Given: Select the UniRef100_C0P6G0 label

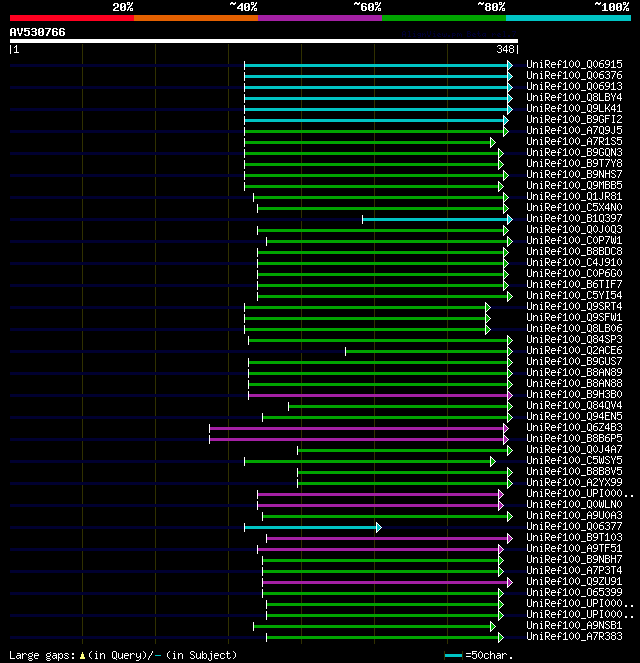Looking at the screenshot, I should click(x=574, y=273).
